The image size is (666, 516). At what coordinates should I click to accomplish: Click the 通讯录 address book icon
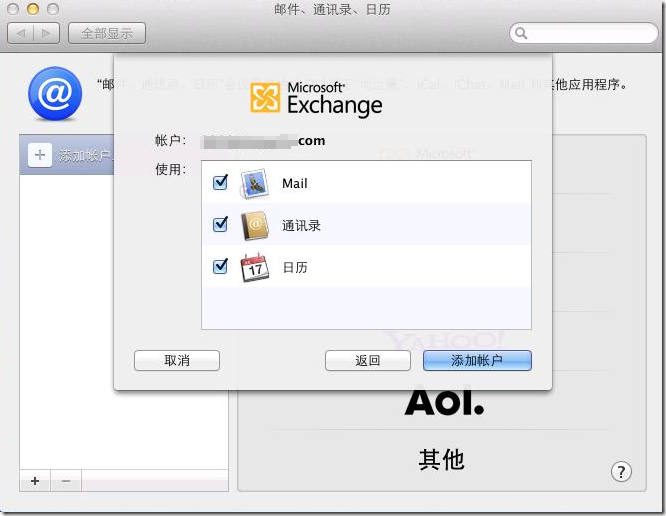[254, 226]
